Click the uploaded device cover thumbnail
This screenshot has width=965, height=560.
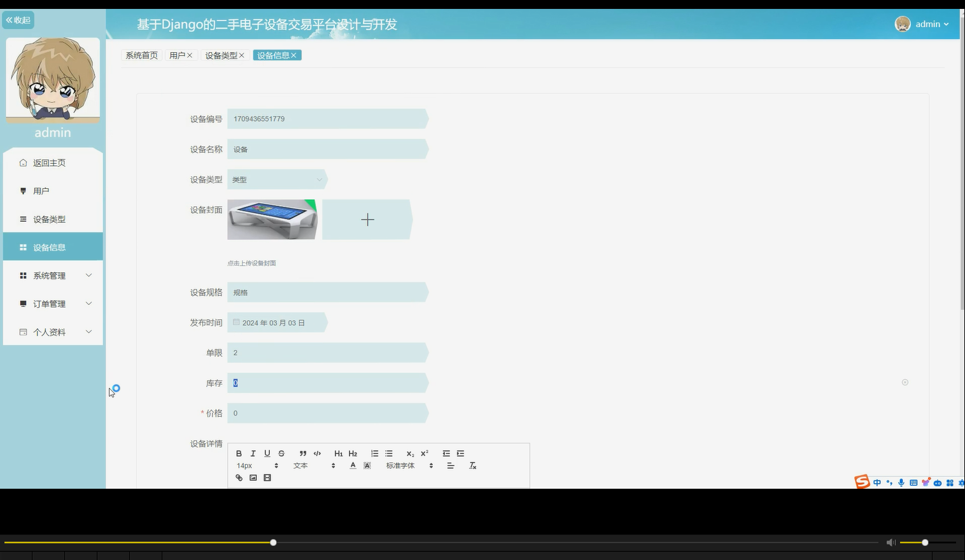272,220
